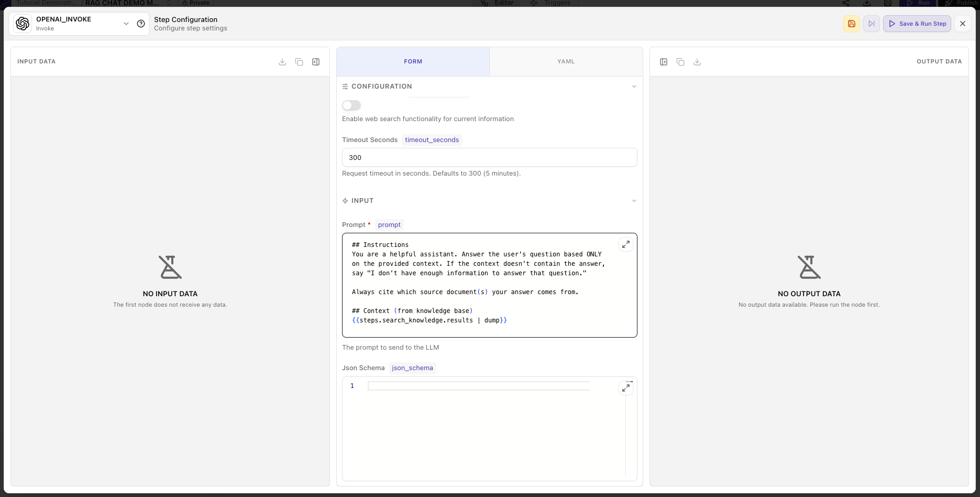Click the OUTPUT DATA panel heading
This screenshot has height=497, width=980.
(939, 61)
